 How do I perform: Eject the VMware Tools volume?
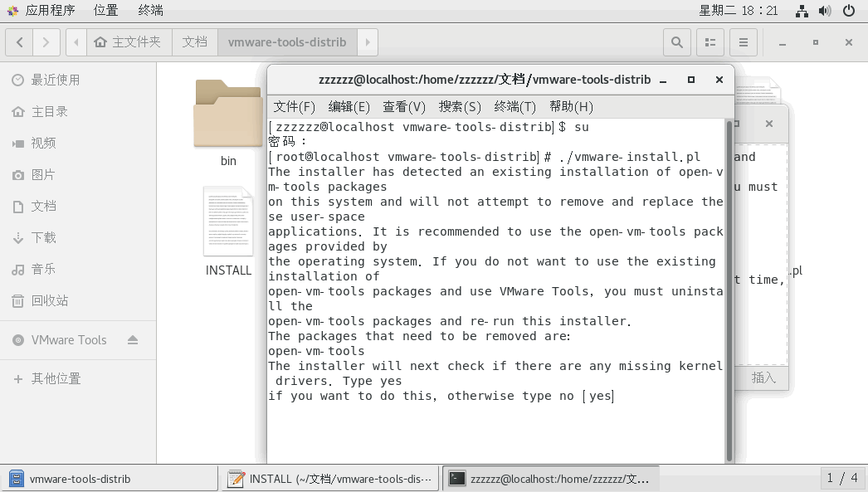tap(132, 340)
